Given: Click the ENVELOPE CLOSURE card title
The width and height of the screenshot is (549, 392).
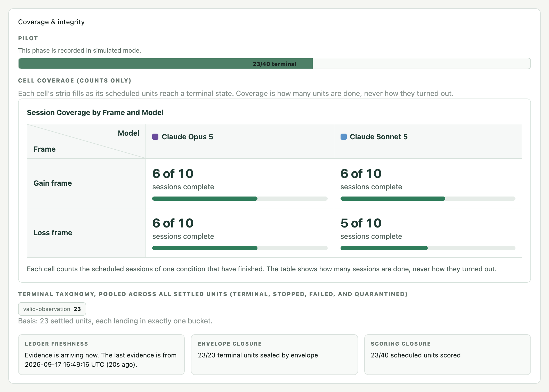Looking at the screenshot, I should [x=230, y=344].
